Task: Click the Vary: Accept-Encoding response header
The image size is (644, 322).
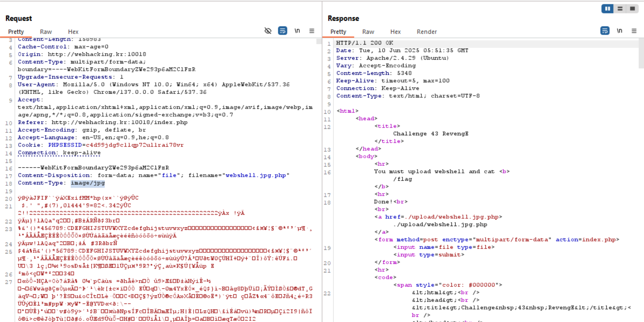Action: point(376,66)
